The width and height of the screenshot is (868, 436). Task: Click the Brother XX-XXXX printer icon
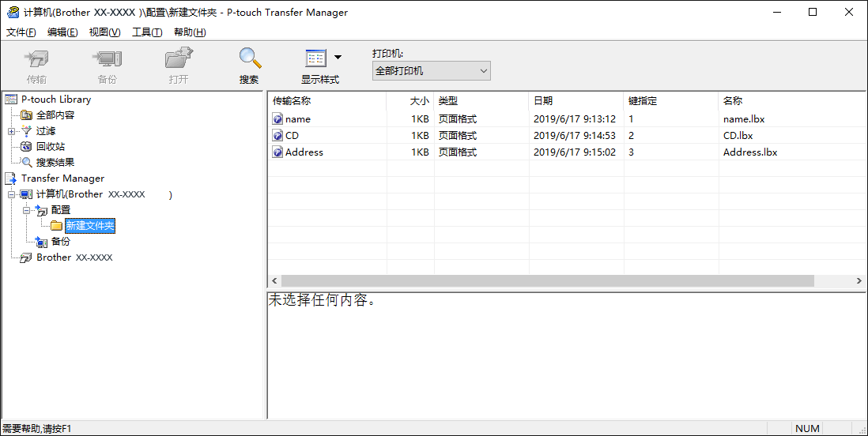[27, 257]
